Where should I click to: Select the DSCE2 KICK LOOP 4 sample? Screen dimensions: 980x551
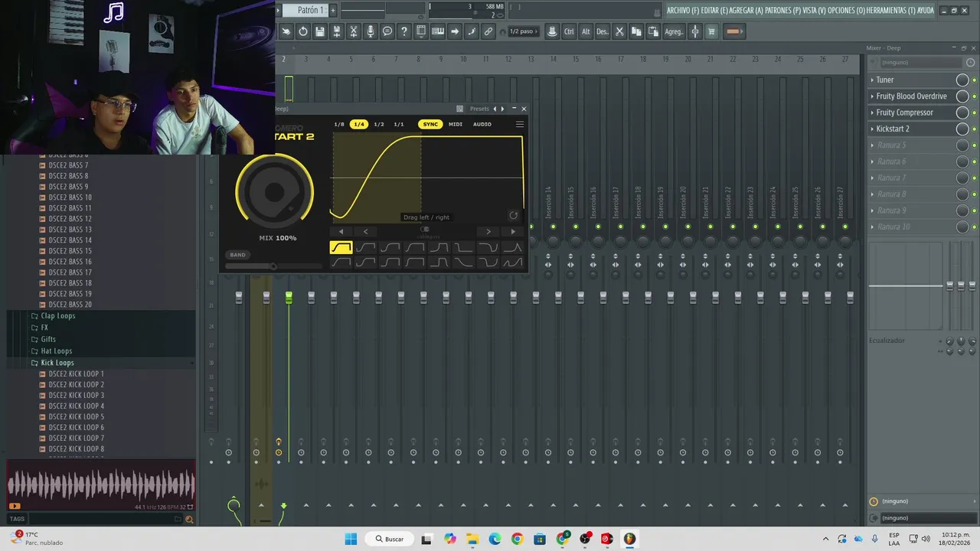pos(77,406)
